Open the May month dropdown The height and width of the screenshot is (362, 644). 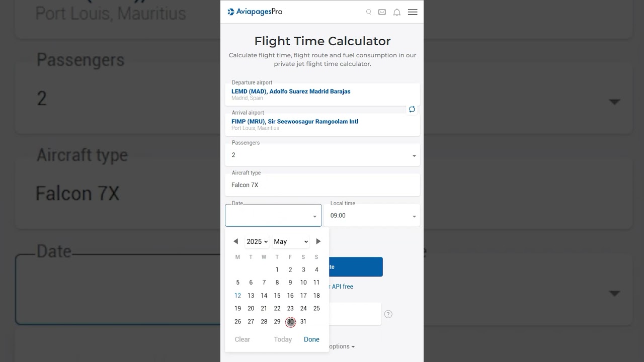click(291, 242)
